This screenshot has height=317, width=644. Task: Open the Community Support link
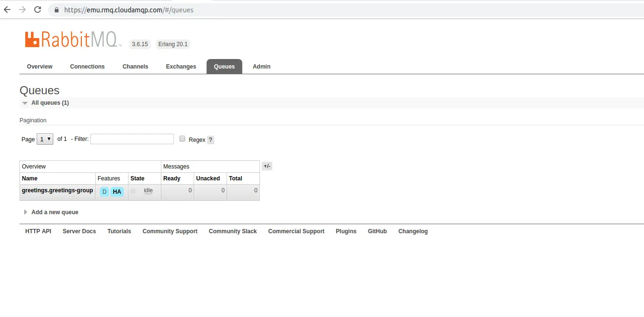(170, 231)
